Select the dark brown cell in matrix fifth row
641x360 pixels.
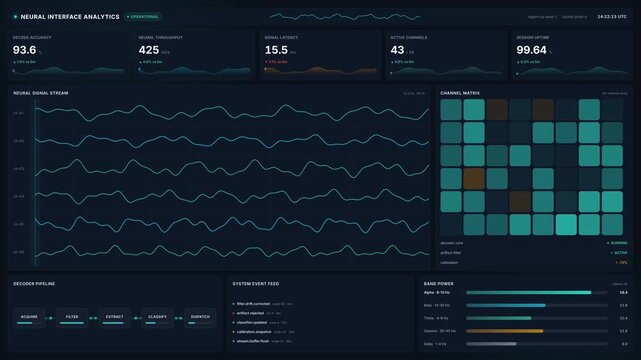click(x=520, y=201)
